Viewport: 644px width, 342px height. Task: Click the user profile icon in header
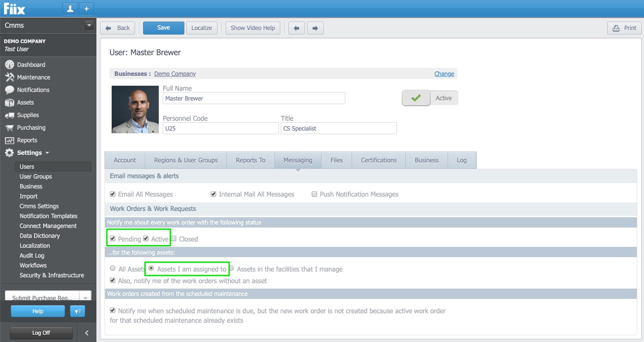70,9
